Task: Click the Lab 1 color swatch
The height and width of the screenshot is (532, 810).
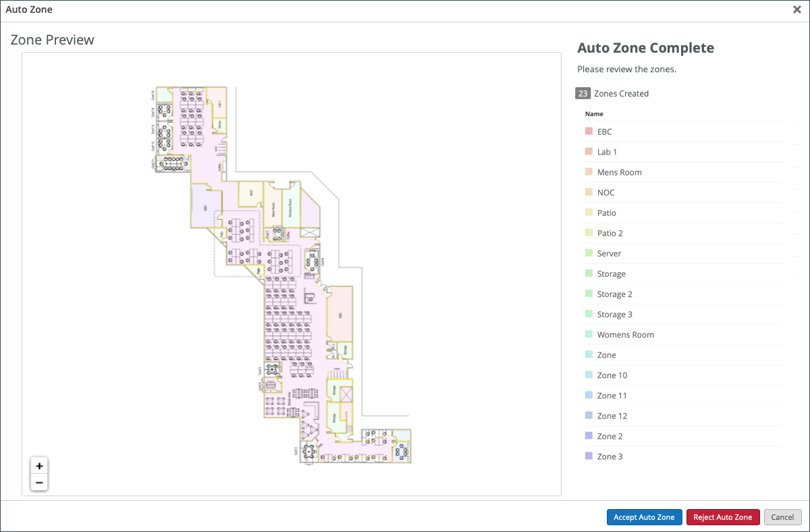Action: coord(589,152)
